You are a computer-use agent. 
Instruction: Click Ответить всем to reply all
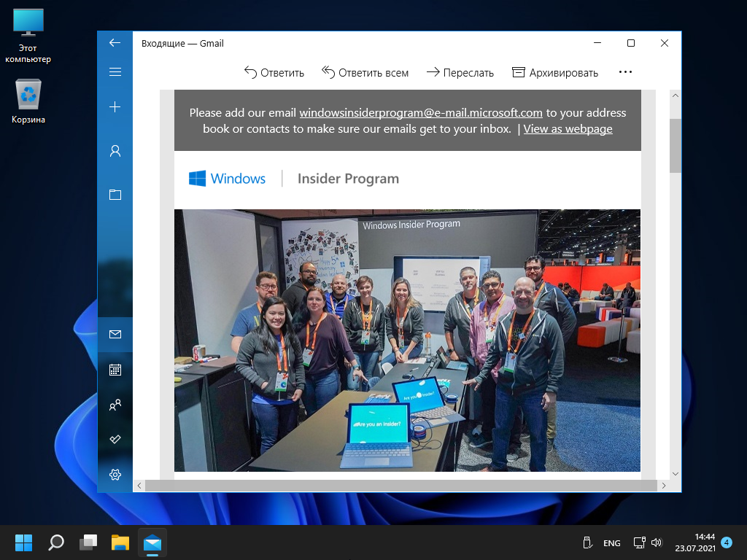[x=365, y=72]
